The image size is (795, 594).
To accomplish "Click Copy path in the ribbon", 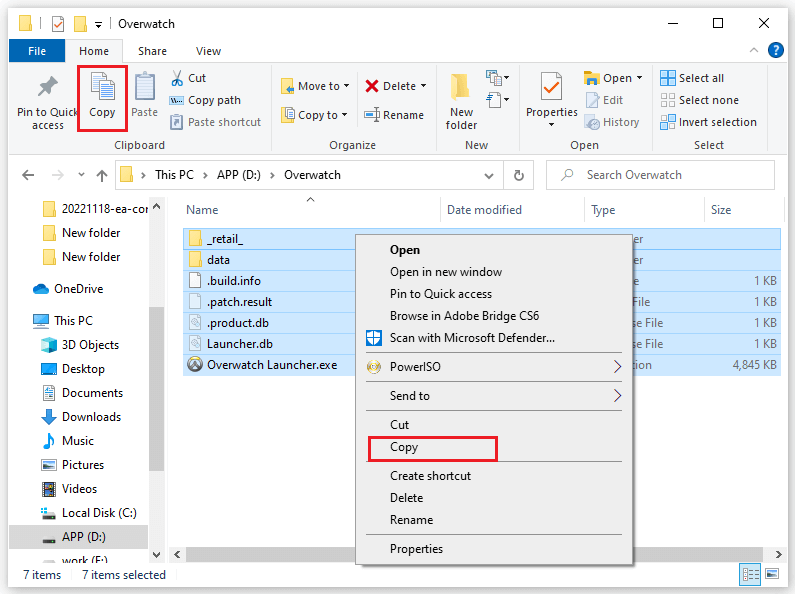I will coord(205,100).
